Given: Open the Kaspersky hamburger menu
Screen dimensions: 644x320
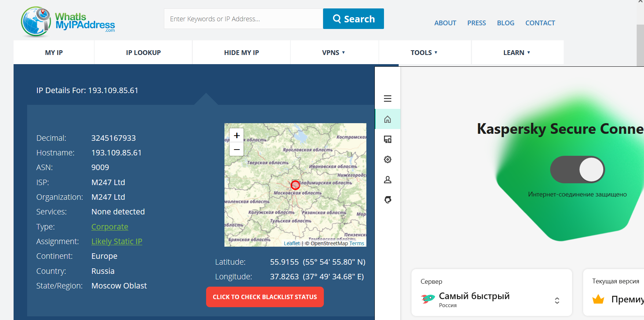Looking at the screenshot, I should tap(388, 99).
